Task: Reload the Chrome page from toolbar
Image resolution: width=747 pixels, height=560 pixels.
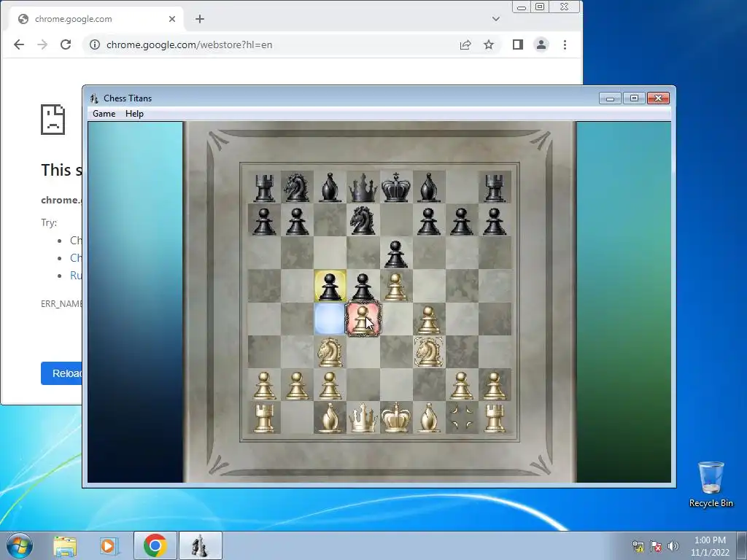Action: tap(66, 44)
